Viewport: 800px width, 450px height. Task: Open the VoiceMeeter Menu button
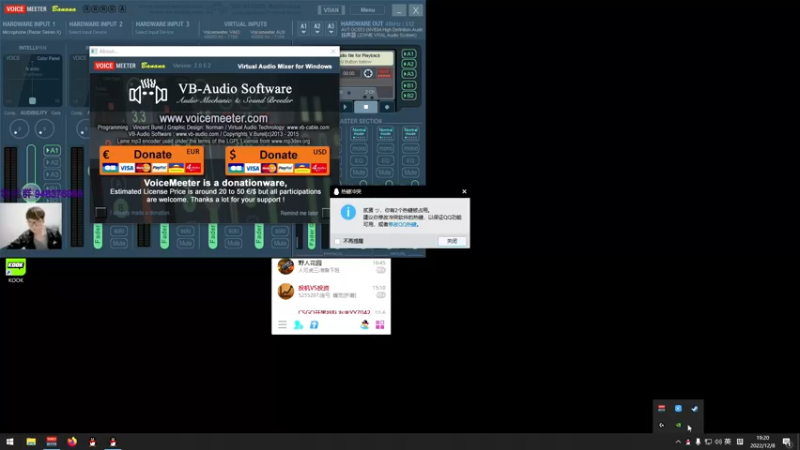[x=367, y=10]
